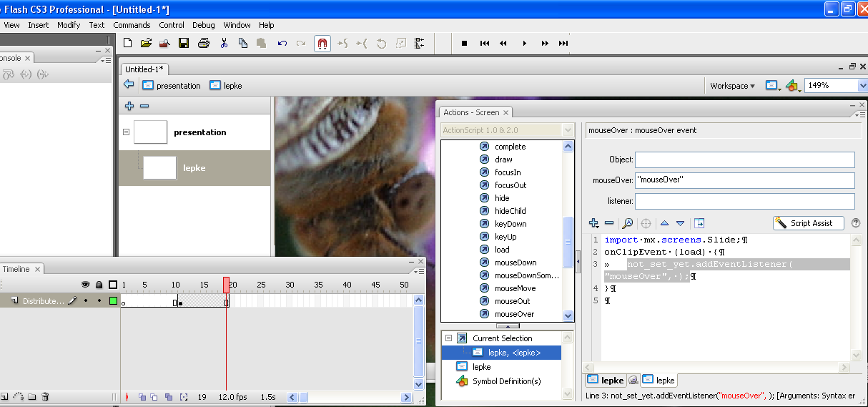The image size is (868, 407).
Task: Collapse the Current Selection tree node
Action: 448,338
